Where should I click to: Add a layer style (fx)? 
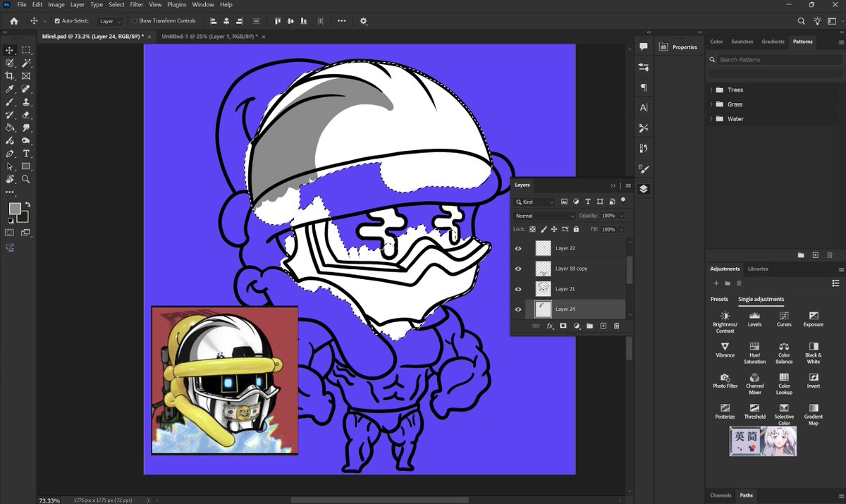click(550, 326)
